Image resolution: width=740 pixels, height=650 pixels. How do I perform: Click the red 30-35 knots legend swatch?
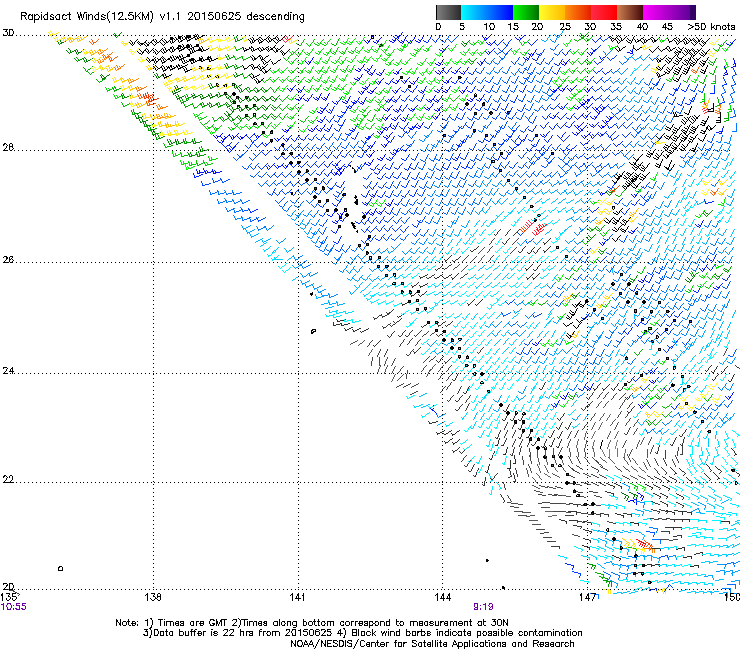click(x=604, y=12)
